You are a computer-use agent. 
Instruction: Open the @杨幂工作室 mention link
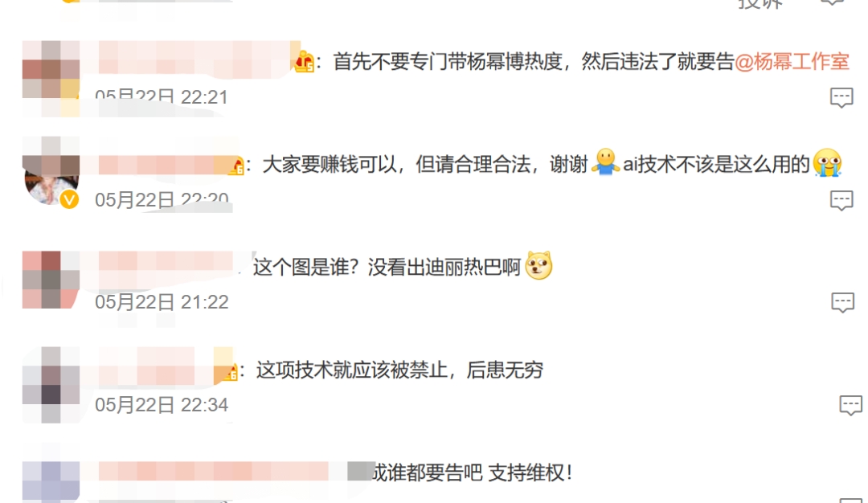pyautogui.click(x=792, y=61)
